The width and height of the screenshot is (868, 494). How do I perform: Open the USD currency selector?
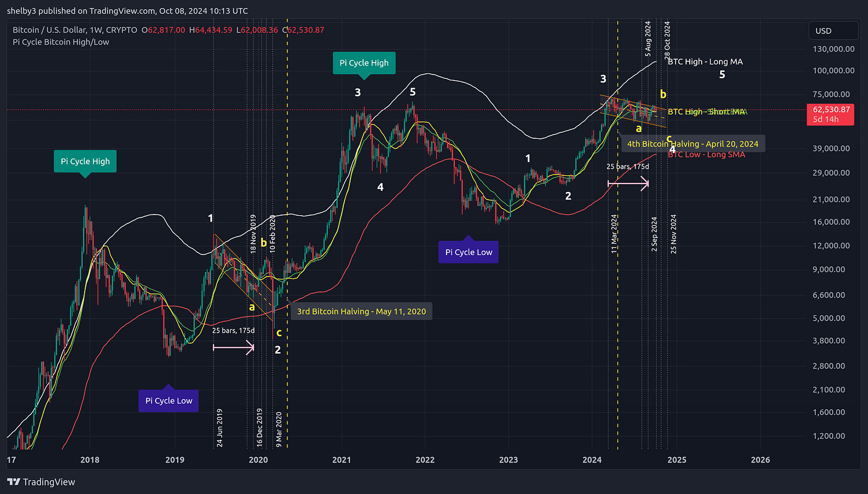click(832, 30)
